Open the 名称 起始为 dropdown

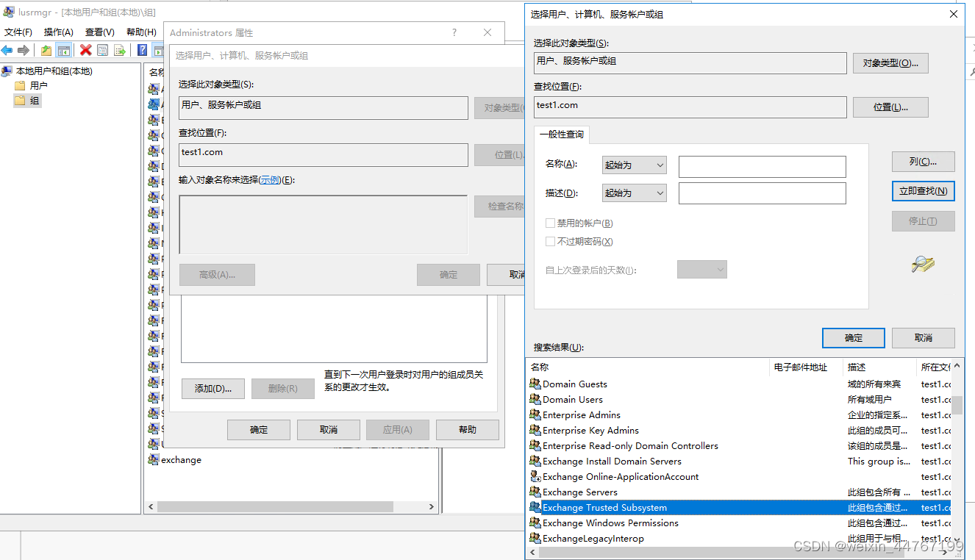[x=635, y=165]
